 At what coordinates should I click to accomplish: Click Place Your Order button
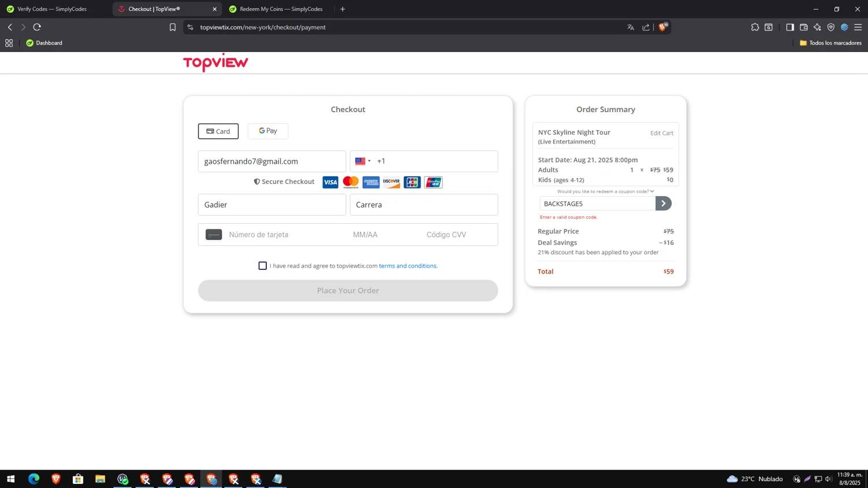pyautogui.click(x=348, y=290)
